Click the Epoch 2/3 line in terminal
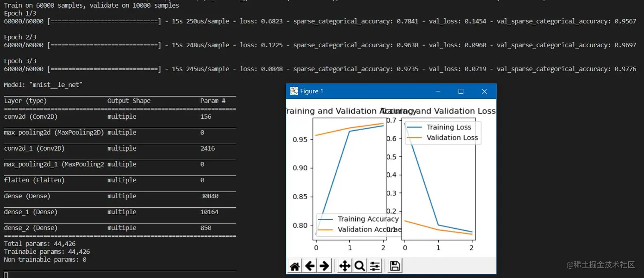The height and width of the screenshot is (278, 644). (x=20, y=37)
